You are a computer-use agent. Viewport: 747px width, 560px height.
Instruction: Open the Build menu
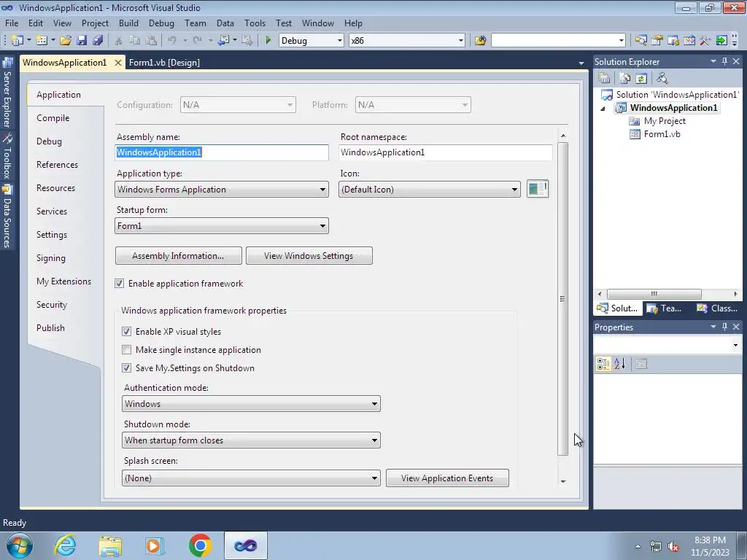point(128,23)
